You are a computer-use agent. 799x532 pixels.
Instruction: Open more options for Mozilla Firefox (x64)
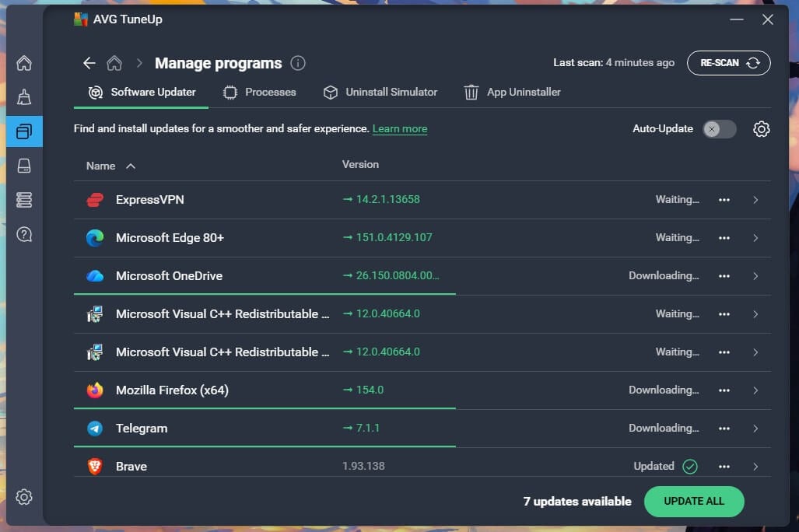pyautogui.click(x=724, y=390)
